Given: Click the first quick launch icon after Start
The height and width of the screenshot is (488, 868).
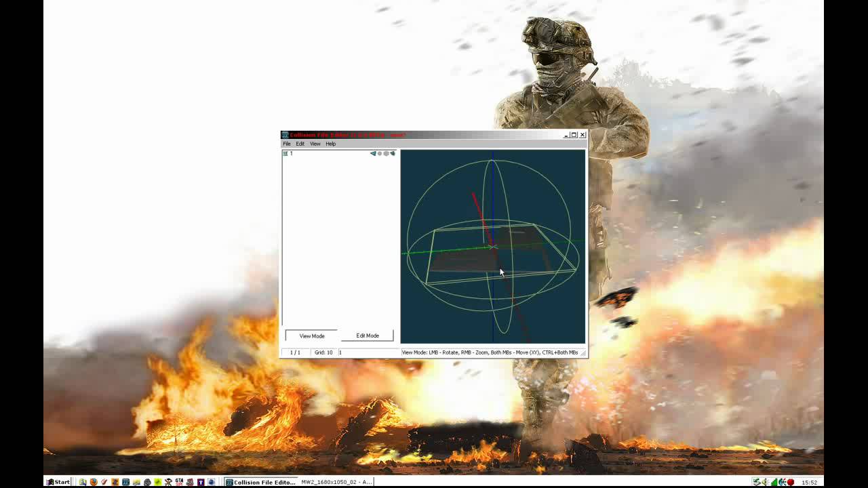Looking at the screenshot, I should 83,482.
